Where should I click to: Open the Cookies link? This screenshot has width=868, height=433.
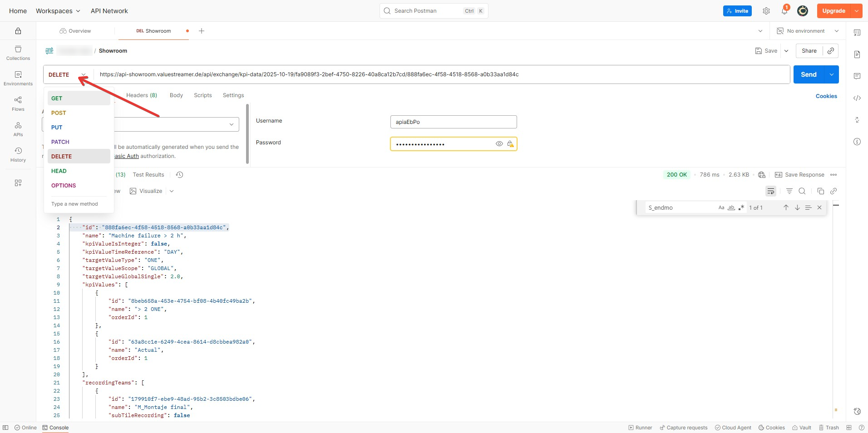pyautogui.click(x=826, y=96)
